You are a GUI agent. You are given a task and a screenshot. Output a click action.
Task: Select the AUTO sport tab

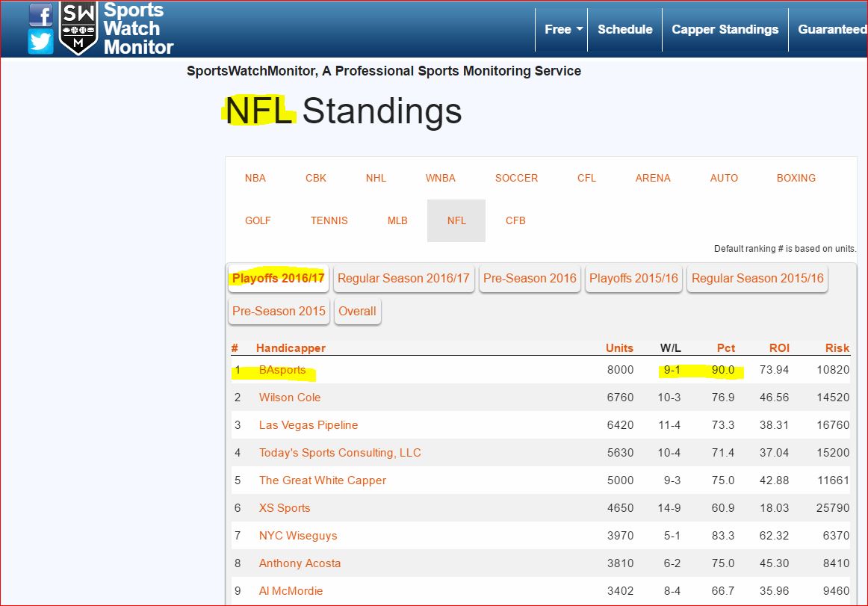click(x=724, y=178)
